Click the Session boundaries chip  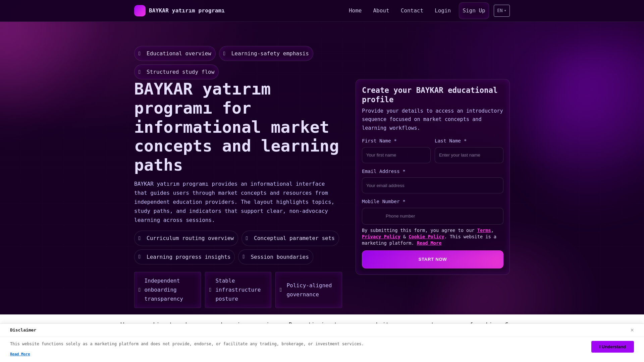click(x=276, y=257)
